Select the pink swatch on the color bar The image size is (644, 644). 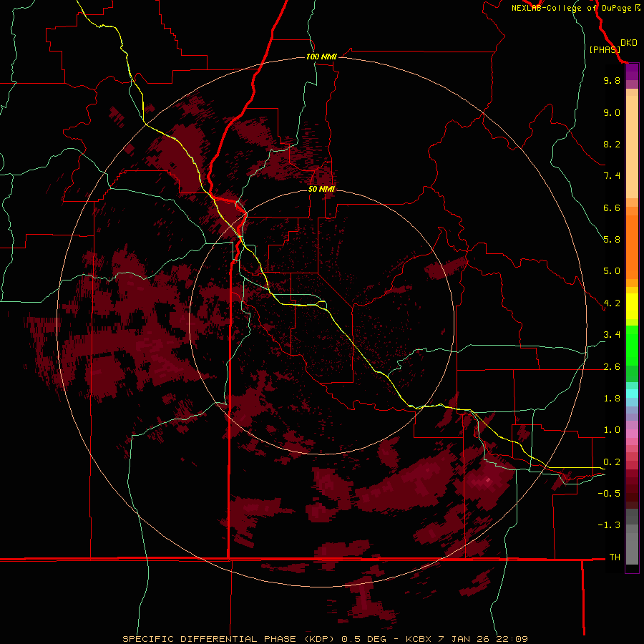tap(632, 434)
